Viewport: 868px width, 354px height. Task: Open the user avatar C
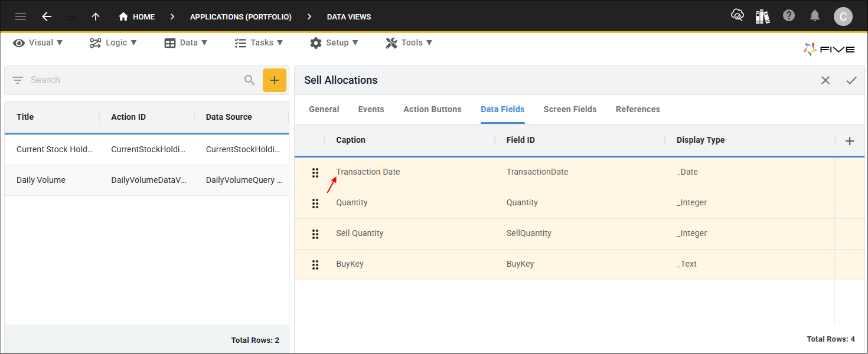[843, 17]
